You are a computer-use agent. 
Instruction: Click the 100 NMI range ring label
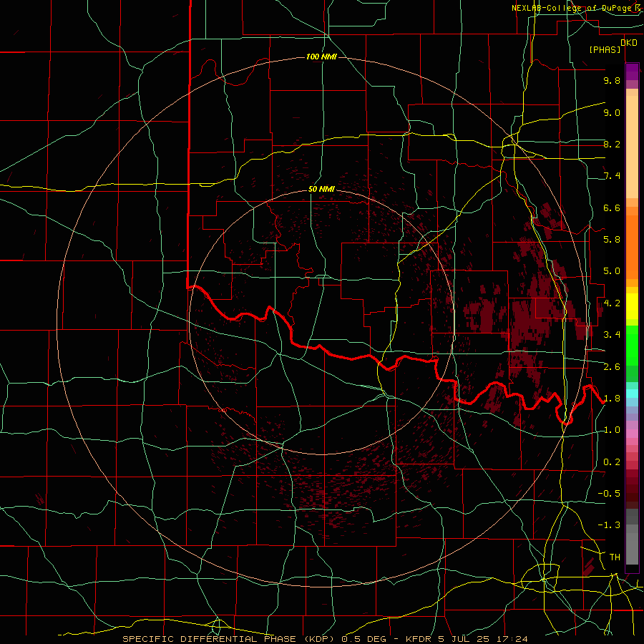pos(321,57)
